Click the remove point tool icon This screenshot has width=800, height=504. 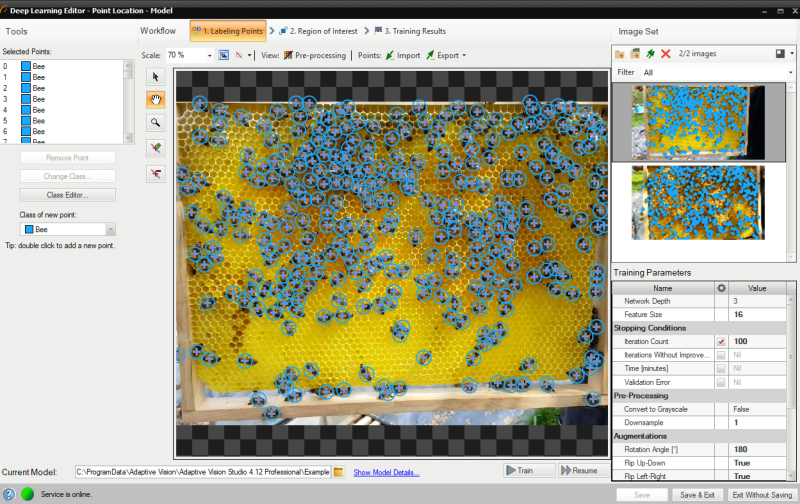(x=155, y=173)
